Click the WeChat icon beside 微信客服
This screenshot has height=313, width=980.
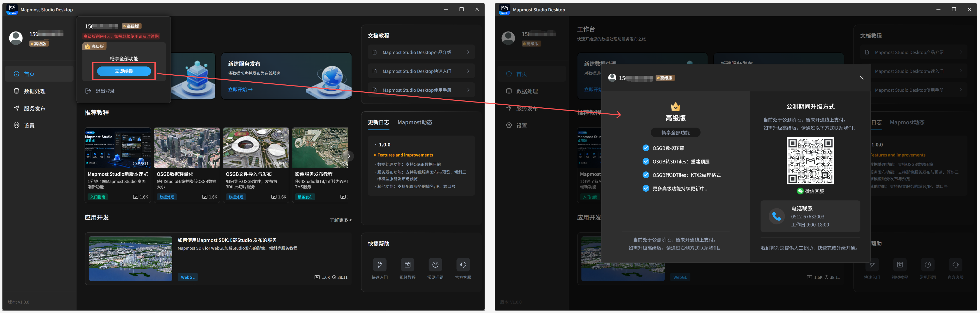(800, 191)
